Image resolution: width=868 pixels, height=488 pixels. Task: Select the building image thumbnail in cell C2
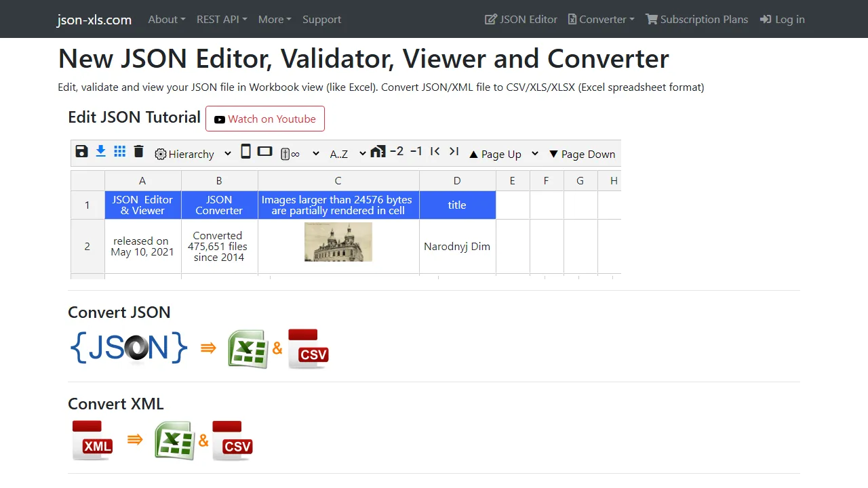click(338, 242)
